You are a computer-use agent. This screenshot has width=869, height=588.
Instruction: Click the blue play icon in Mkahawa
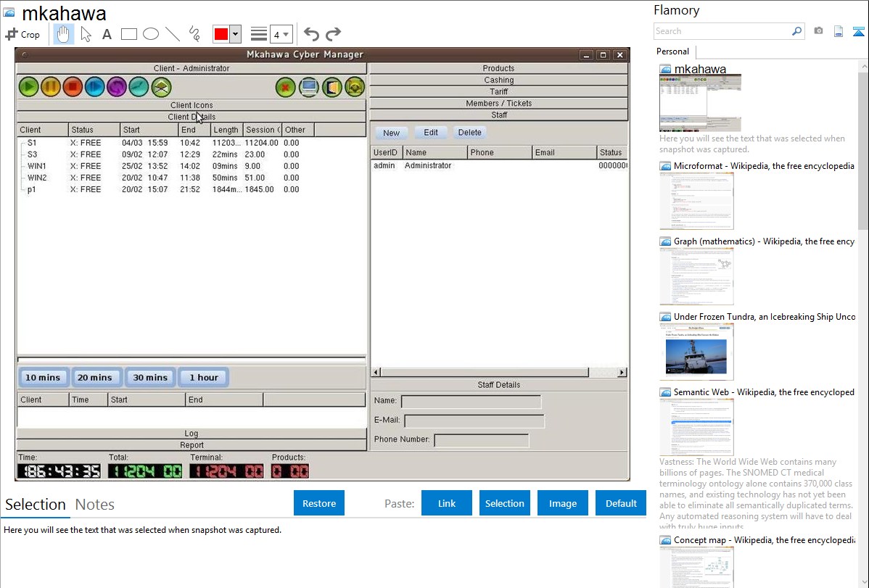click(x=95, y=87)
